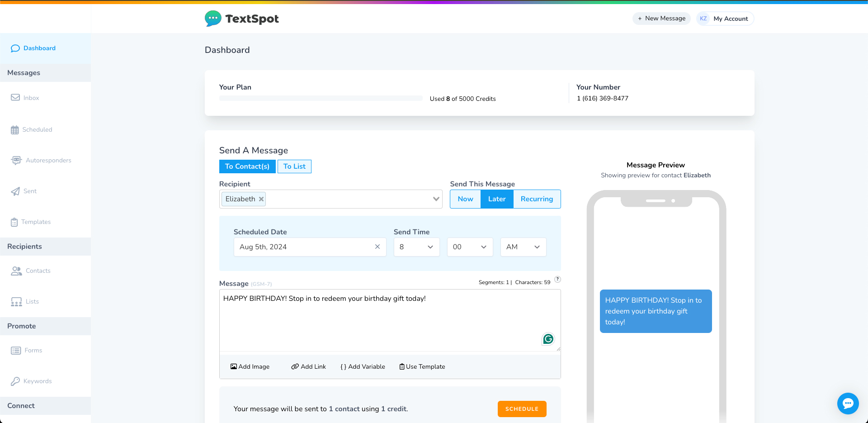
Task: Click the segments help question mark icon
Action: coord(557,279)
